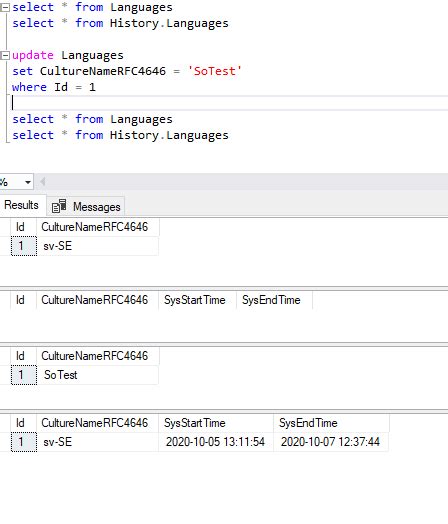
Task: Click SysStartTime header in the empty history grid
Action: click(x=197, y=300)
